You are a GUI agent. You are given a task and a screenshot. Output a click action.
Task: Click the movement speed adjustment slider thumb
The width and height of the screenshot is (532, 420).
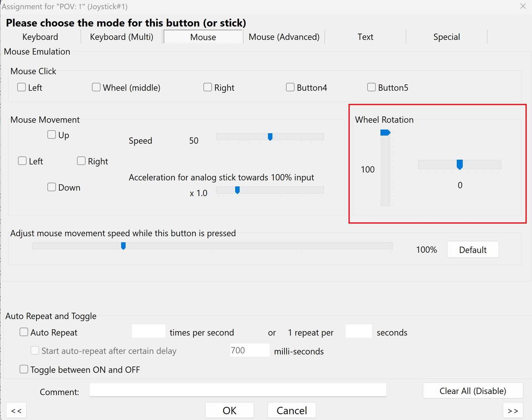click(123, 246)
